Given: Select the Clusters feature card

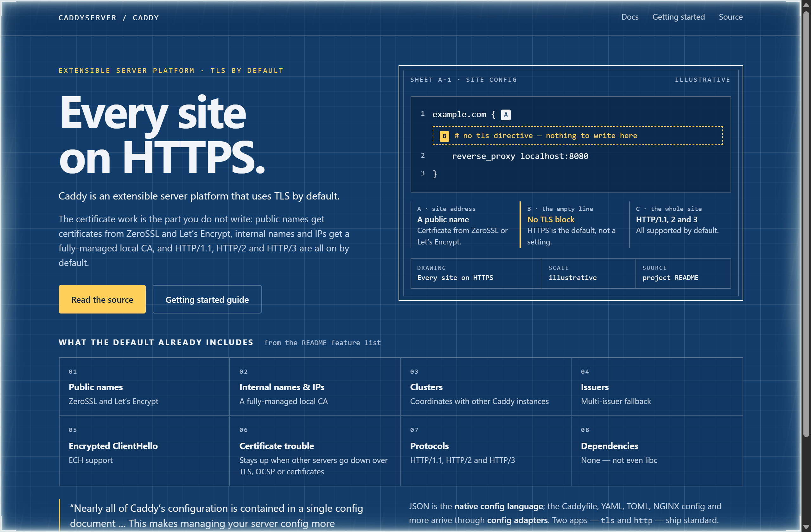Looking at the screenshot, I should point(486,387).
